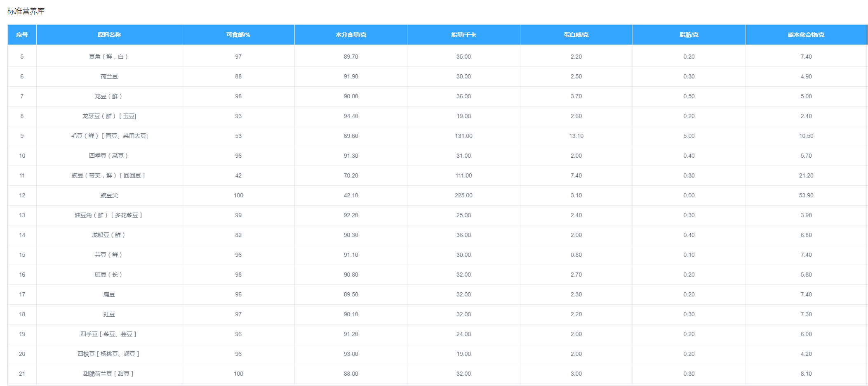Select the 荷兰豆 name cell
The height and width of the screenshot is (386, 868).
109,76
